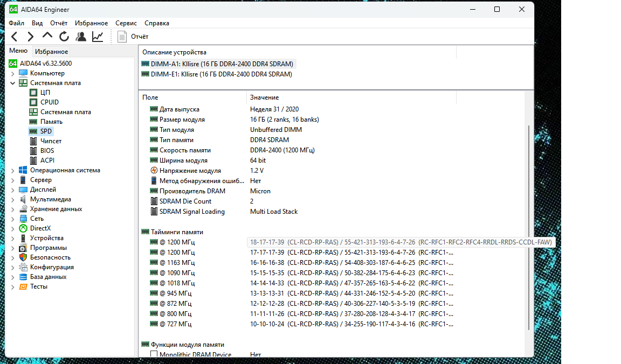621x364 pixels.
Task: Select the ACPI chip icon
Action: click(x=33, y=160)
